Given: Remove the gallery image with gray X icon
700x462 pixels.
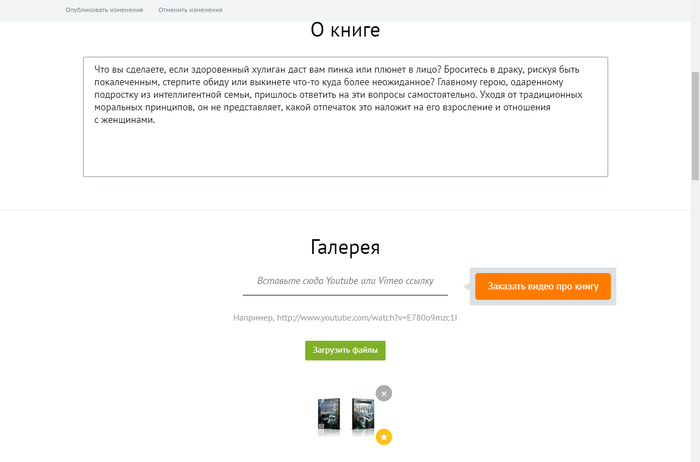Looking at the screenshot, I should 384,393.
